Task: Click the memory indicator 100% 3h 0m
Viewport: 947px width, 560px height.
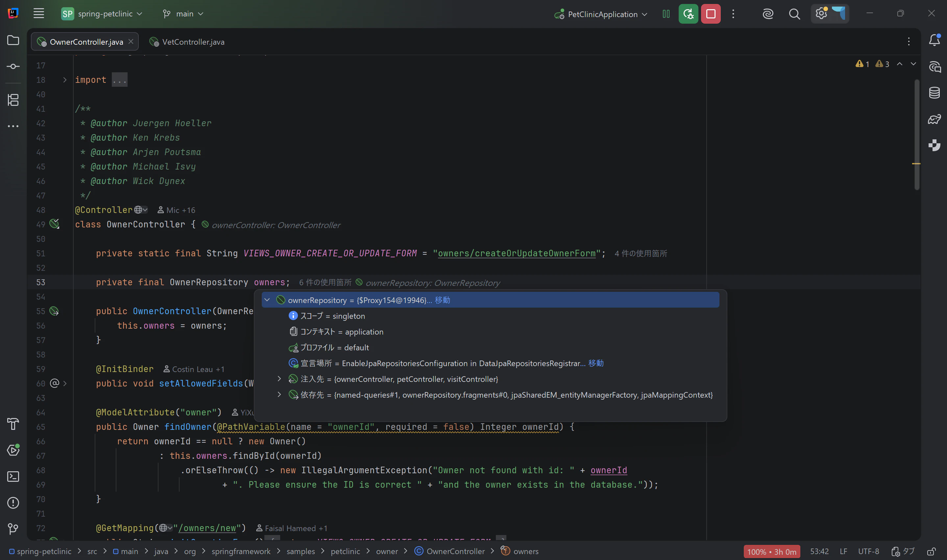Action: pyautogui.click(x=772, y=552)
